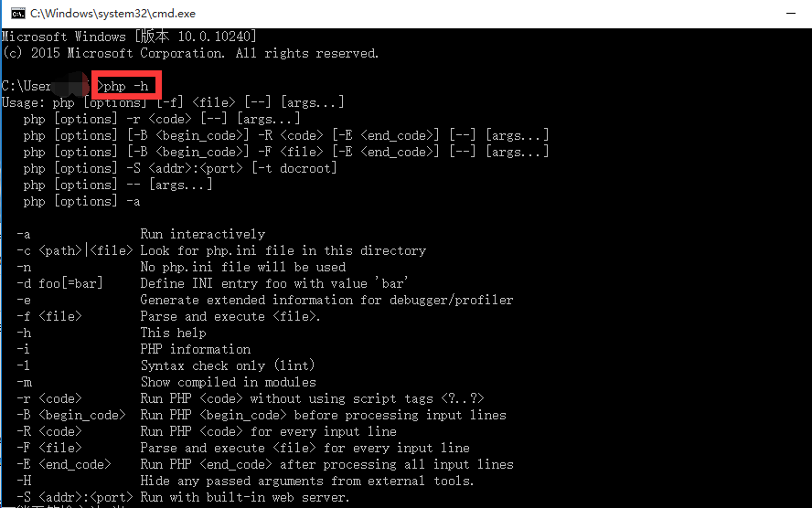This screenshot has width=812, height=508.
Task: Click the highlighted php -h command
Action: pyautogui.click(x=127, y=86)
